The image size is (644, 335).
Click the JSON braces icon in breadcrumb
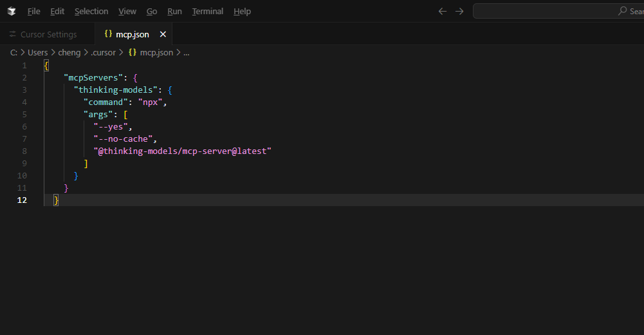click(133, 52)
